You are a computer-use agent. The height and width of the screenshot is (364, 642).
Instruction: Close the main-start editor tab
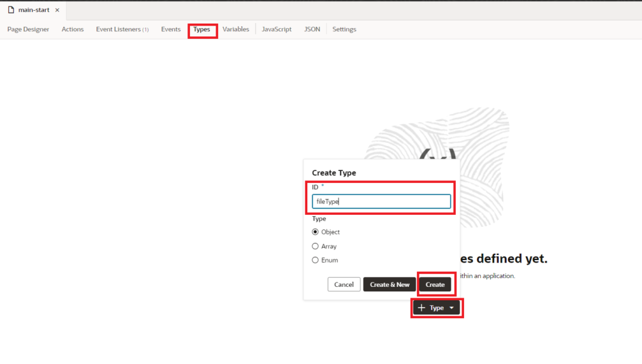point(57,9)
